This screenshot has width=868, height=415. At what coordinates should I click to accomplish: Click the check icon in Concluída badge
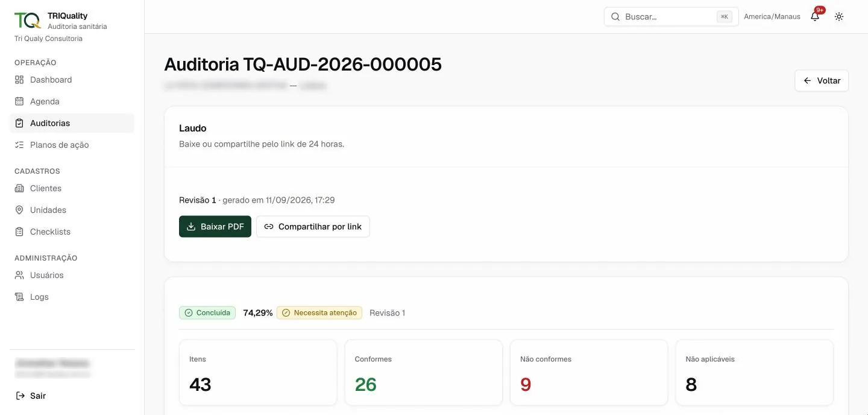[x=189, y=313]
